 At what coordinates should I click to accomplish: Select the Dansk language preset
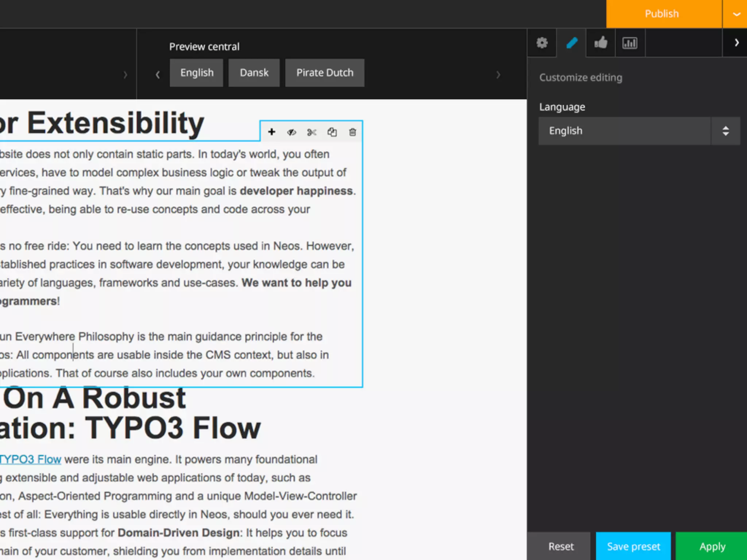254,73
